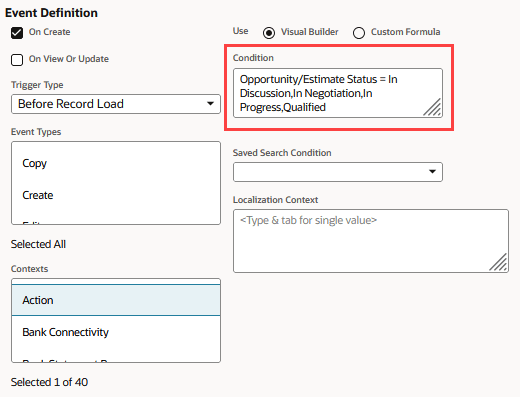
Task: Click the Selected All text
Action: [38, 244]
